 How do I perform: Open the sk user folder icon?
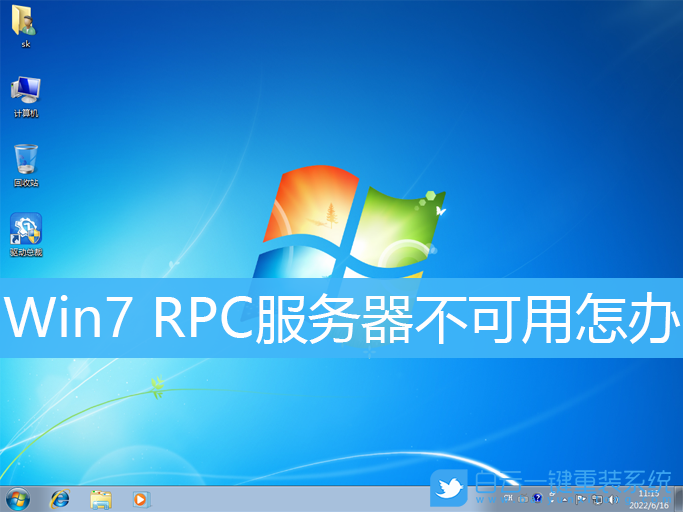[26, 25]
